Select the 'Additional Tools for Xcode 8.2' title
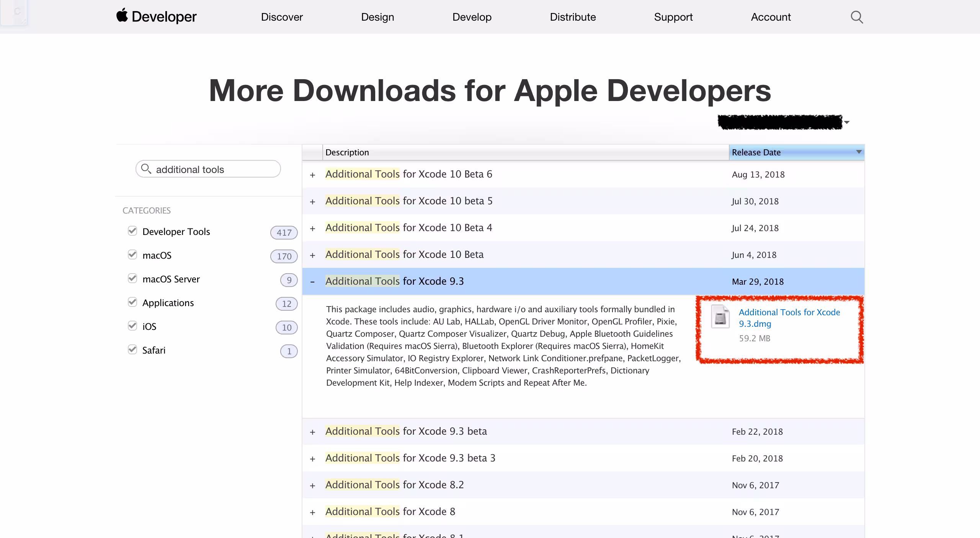This screenshot has height=538, width=980. pos(395,485)
